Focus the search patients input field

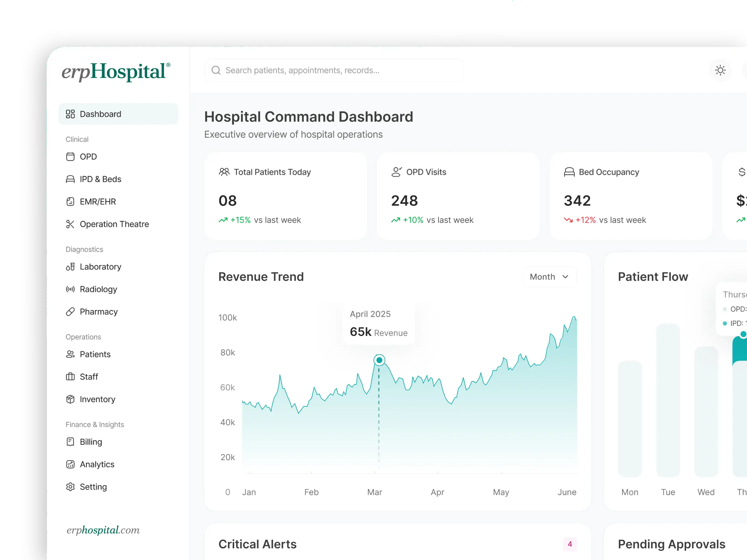[334, 70]
